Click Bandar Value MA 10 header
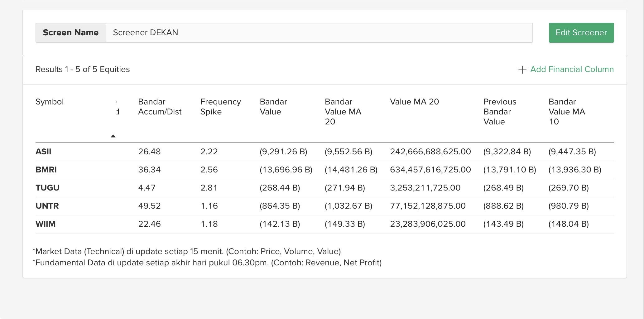 [x=566, y=111]
